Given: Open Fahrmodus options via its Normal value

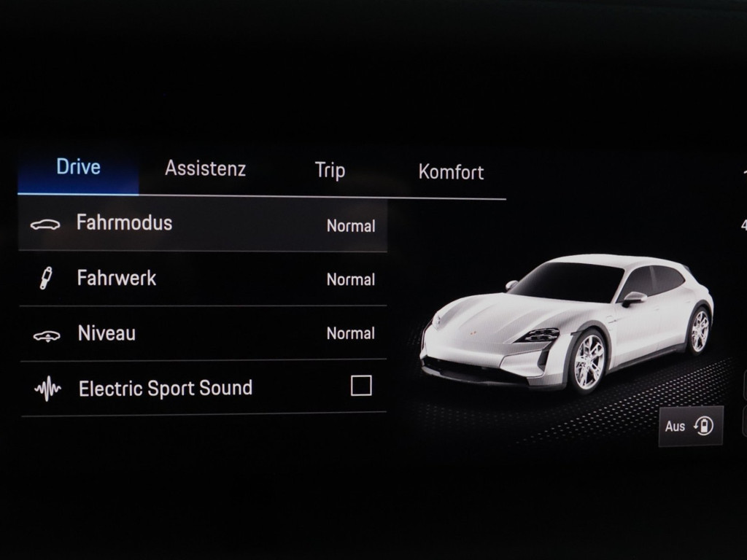Looking at the screenshot, I should pos(350,226).
